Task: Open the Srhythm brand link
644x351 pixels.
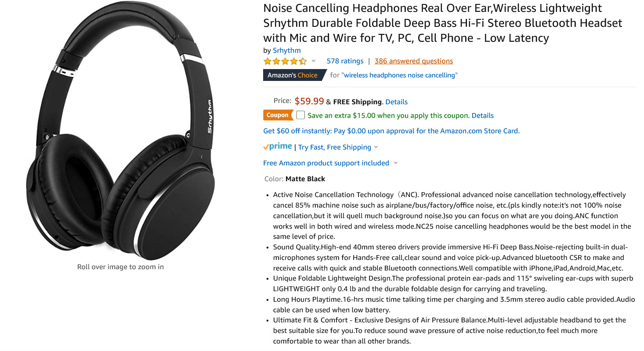Action: point(287,50)
